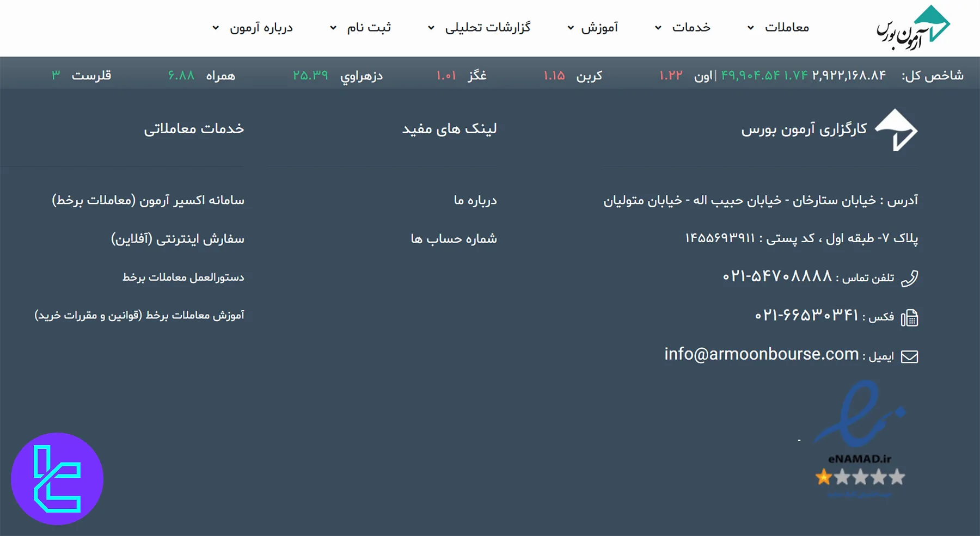Click the شاخص کل index value in the ticker
Viewport: 980px width, 536px height.
click(850, 75)
